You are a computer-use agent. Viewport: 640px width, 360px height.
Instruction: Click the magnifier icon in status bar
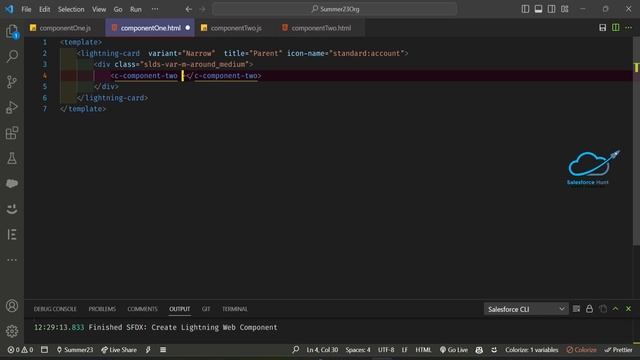tap(296, 350)
